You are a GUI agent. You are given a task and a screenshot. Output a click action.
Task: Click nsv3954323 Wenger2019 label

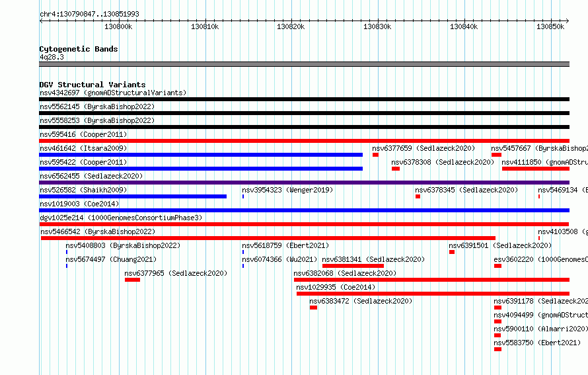pos(287,190)
